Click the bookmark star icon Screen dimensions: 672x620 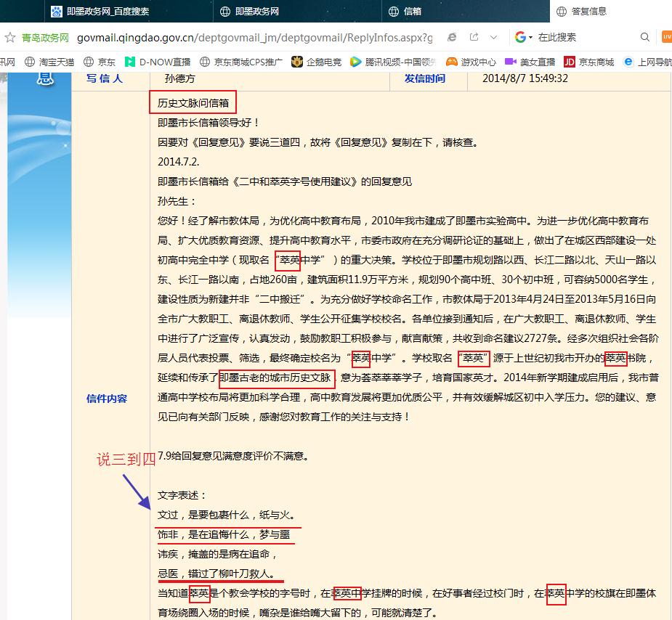[10, 38]
